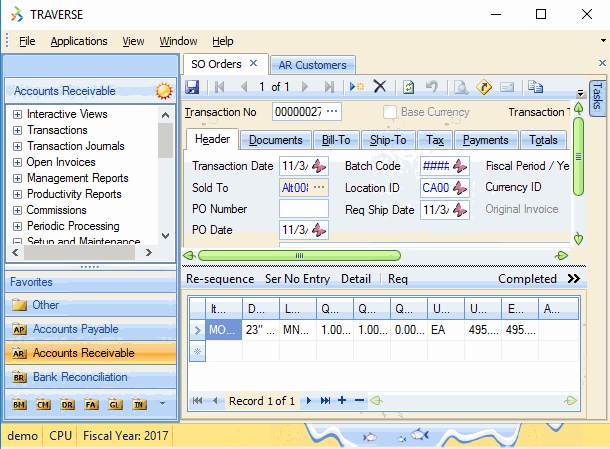Open the BM module shortcut icon

tap(20, 404)
